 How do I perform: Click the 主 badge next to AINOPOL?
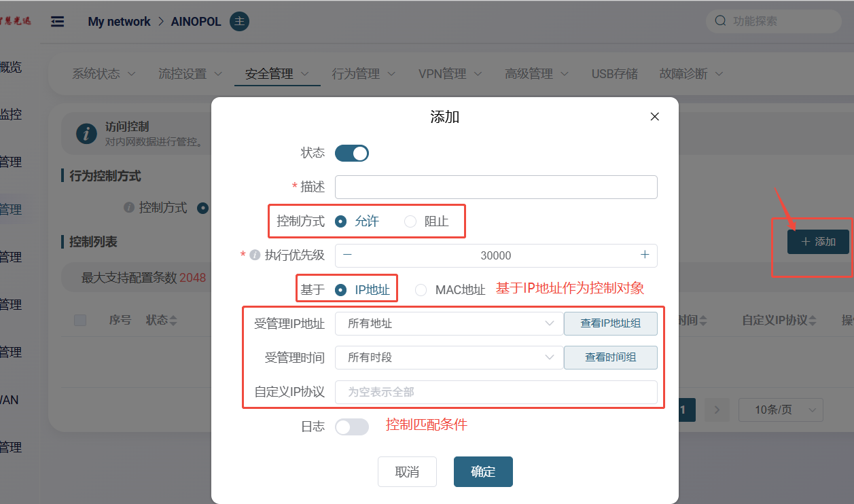(239, 22)
